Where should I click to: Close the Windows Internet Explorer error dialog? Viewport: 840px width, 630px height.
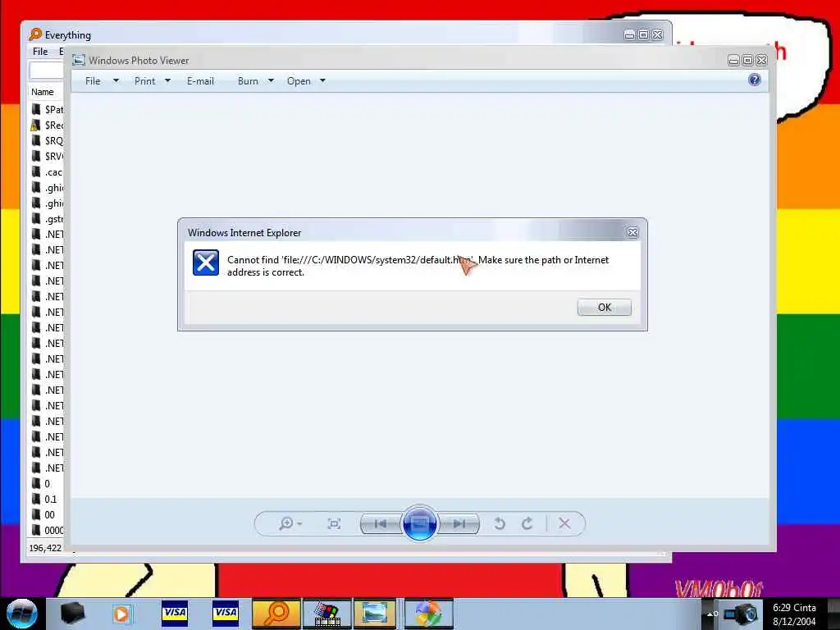[x=632, y=232]
